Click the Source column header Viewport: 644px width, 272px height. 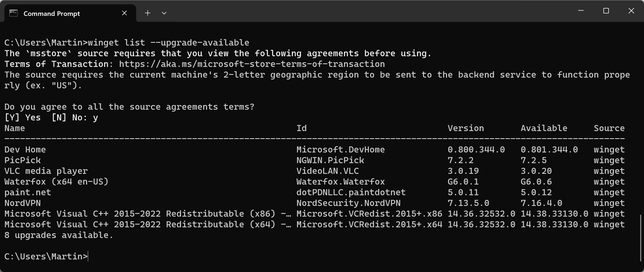click(609, 128)
